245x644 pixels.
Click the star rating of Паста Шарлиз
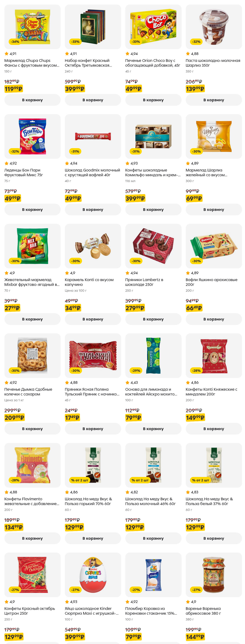point(188,54)
